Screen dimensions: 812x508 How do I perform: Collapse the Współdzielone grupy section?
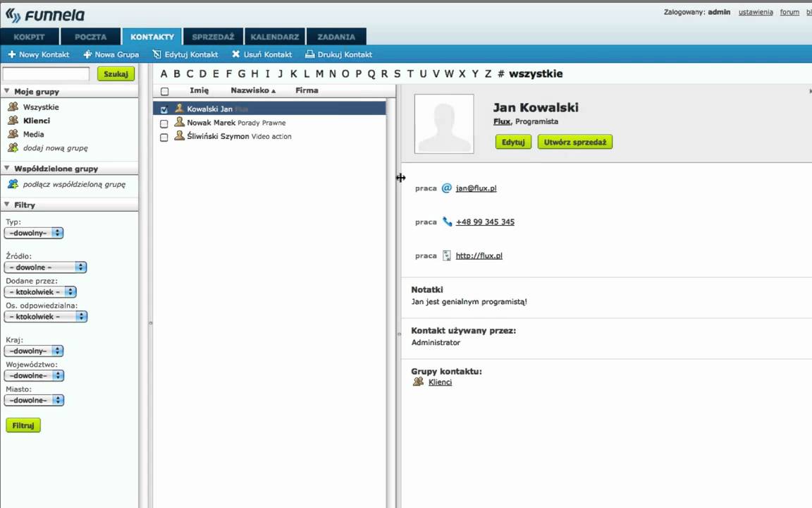[7, 168]
